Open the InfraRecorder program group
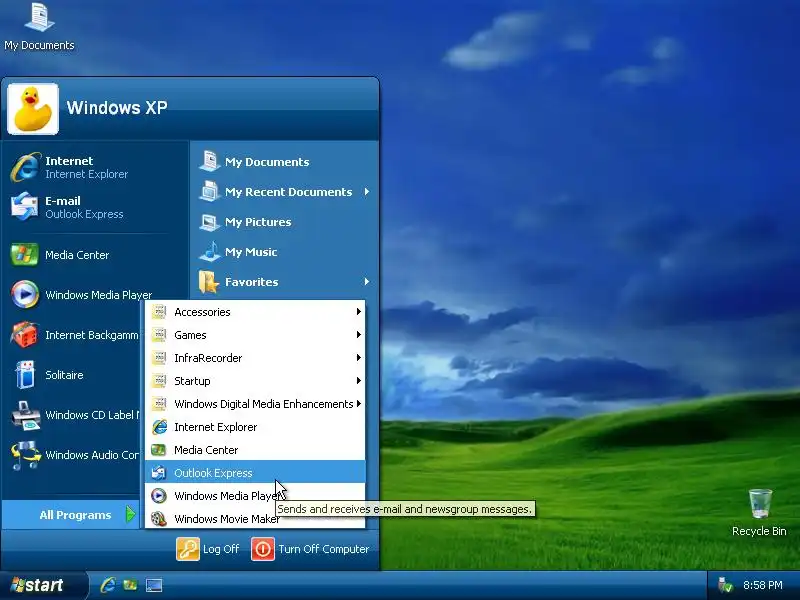This screenshot has width=800, height=600. (255, 358)
